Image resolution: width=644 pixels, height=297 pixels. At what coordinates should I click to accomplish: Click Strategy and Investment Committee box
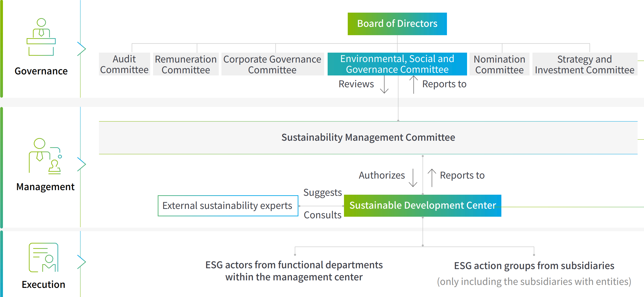click(584, 64)
